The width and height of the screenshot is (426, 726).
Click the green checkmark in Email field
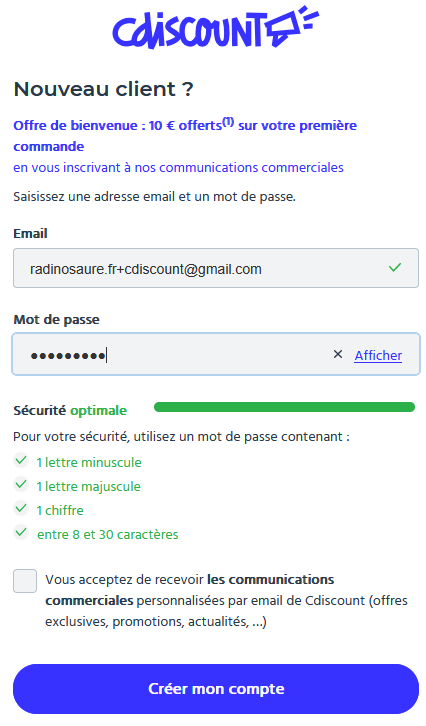tap(395, 267)
